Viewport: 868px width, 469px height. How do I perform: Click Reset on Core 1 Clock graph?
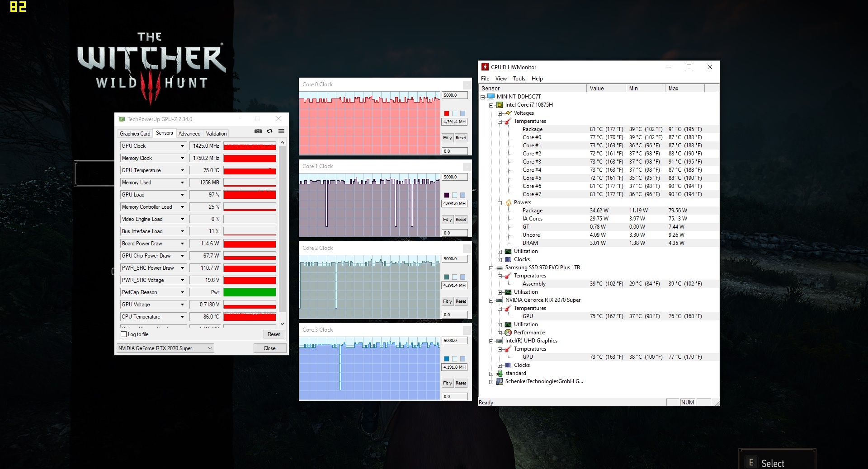tap(461, 220)
